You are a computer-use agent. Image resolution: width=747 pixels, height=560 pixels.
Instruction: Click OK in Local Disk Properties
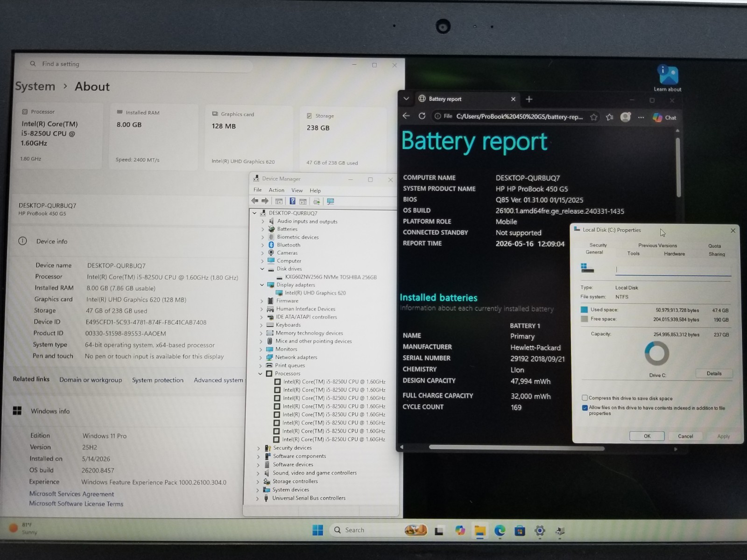coord(647,436)
